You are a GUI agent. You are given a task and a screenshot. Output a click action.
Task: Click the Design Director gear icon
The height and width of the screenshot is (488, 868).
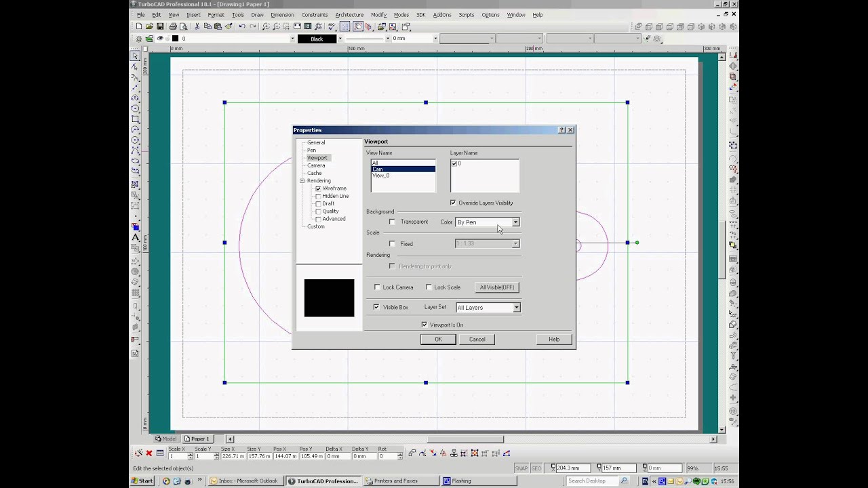click(x=138, y=39)
